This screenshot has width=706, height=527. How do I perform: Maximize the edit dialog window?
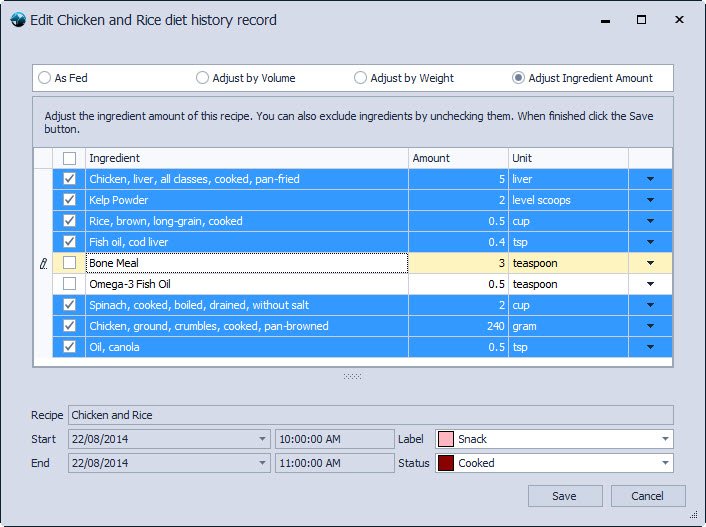click(x=641, y=20)
